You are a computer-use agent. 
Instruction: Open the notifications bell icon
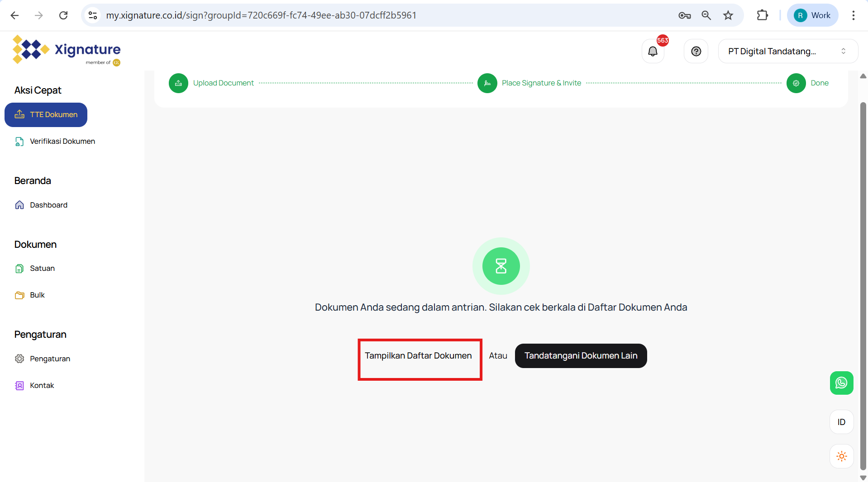pyautogui.click(x=653, y=52)
